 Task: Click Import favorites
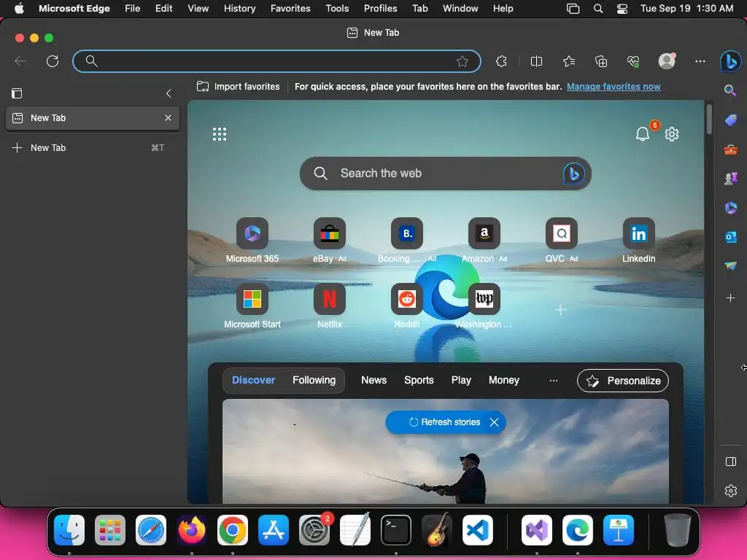click(239, 87)
